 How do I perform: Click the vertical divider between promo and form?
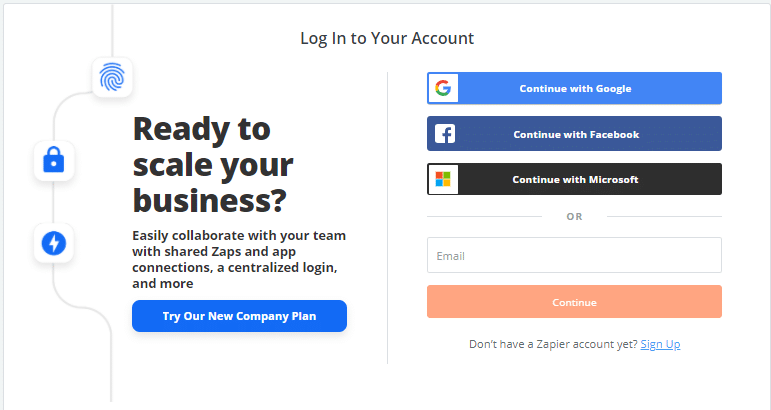[388, 215]
